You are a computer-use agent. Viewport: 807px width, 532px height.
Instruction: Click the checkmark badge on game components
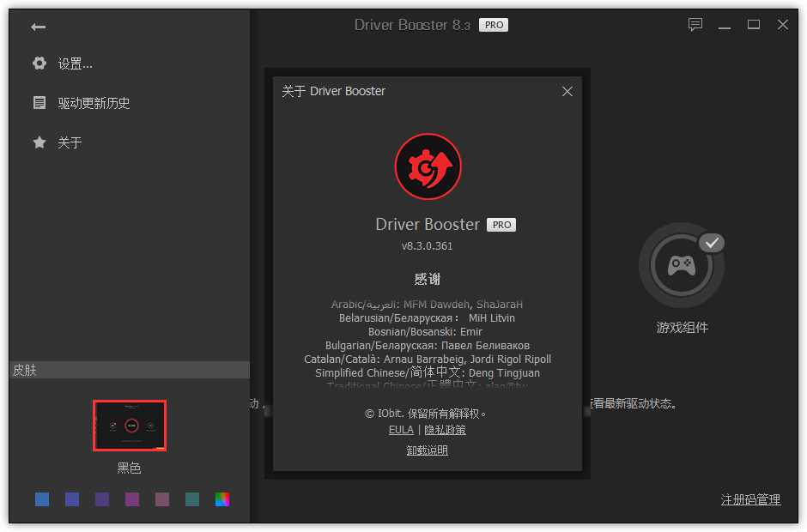click(712, 243)
